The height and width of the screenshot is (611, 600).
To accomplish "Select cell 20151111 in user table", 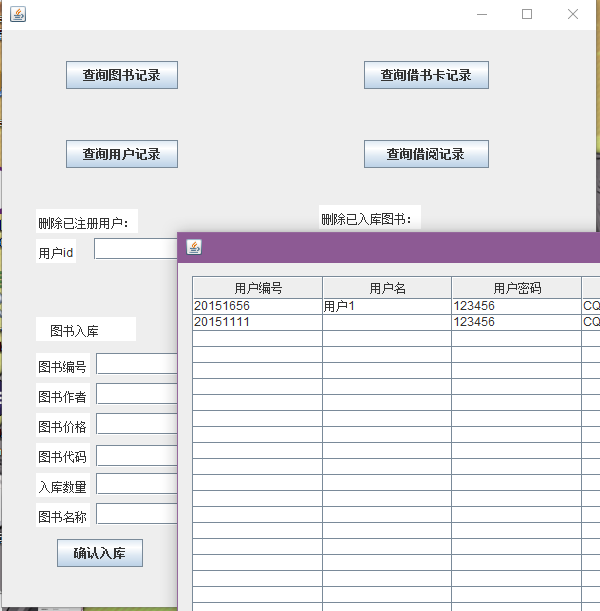I will click(x=258, y=322).
